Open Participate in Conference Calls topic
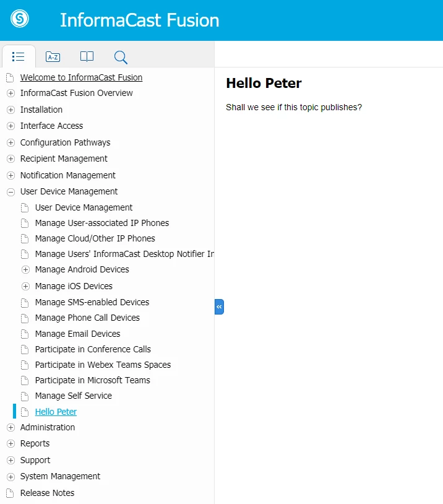 (x=93, y=349)
